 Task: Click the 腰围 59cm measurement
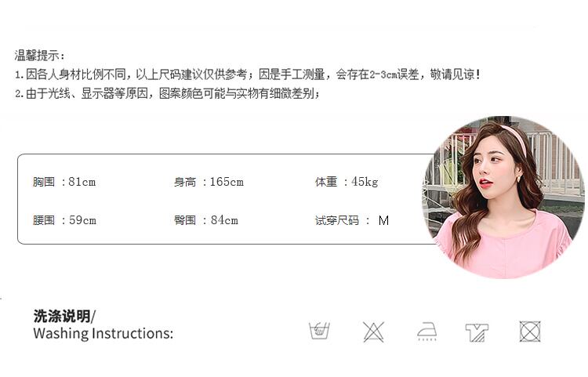point(64,220)
